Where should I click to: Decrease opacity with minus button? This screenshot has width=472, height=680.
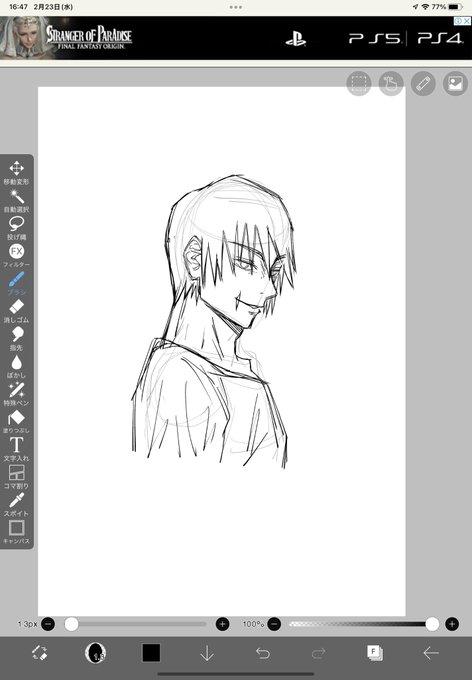click(274, 624)
